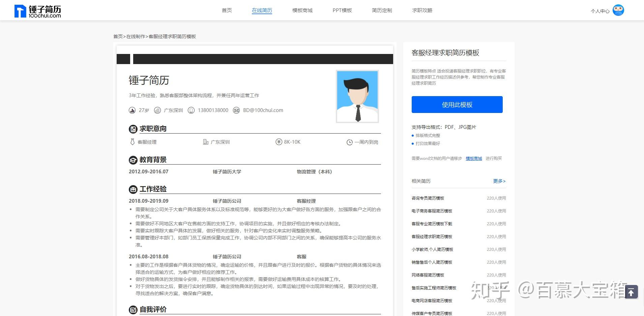Open 售后实施工程师简历模板
Viewport: 644px width, 316px height.
434,288
